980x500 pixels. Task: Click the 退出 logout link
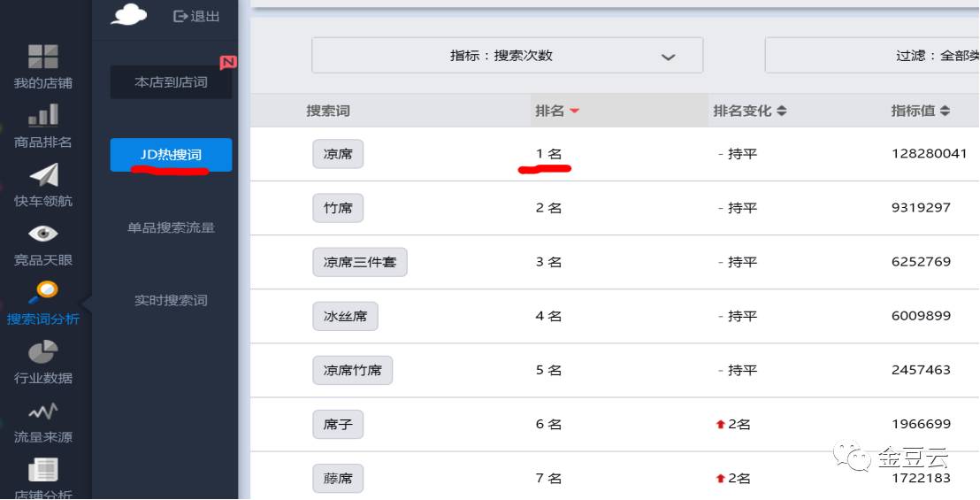(196, 16)
